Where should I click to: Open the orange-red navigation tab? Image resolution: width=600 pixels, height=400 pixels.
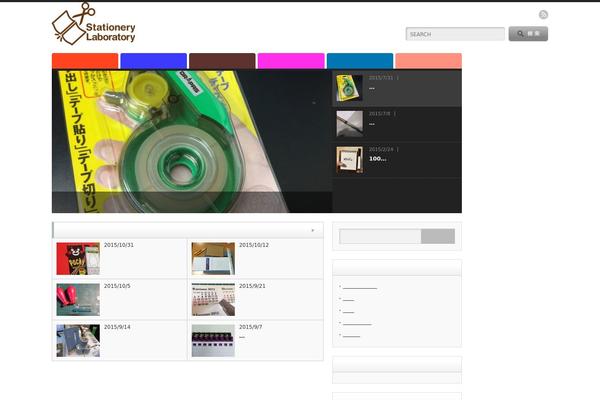tap(85, 61)
